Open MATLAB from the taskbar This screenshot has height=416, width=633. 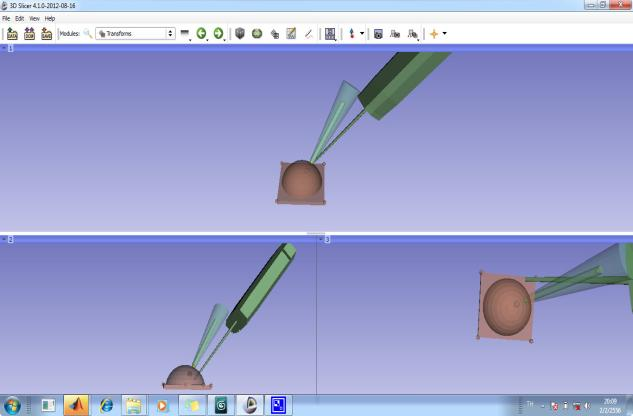[x=76, y=405]
